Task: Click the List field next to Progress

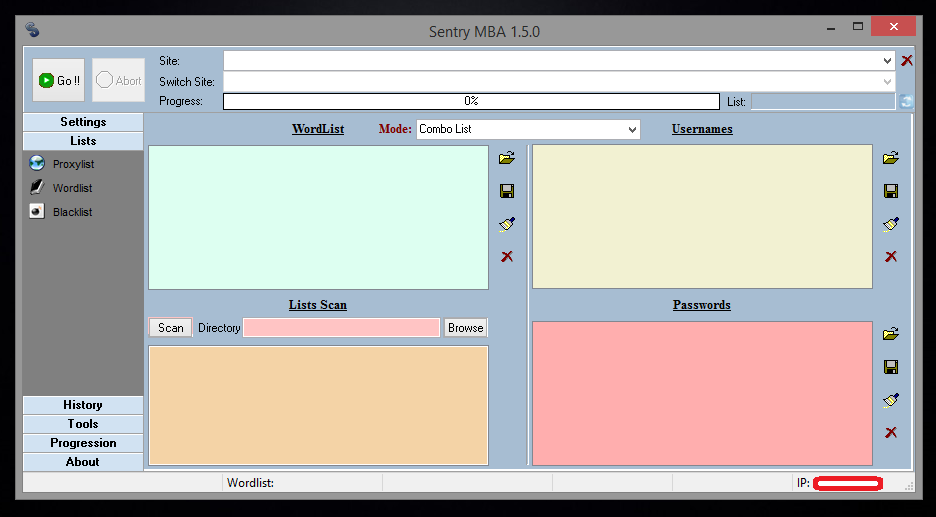Action: pos(823,101)
